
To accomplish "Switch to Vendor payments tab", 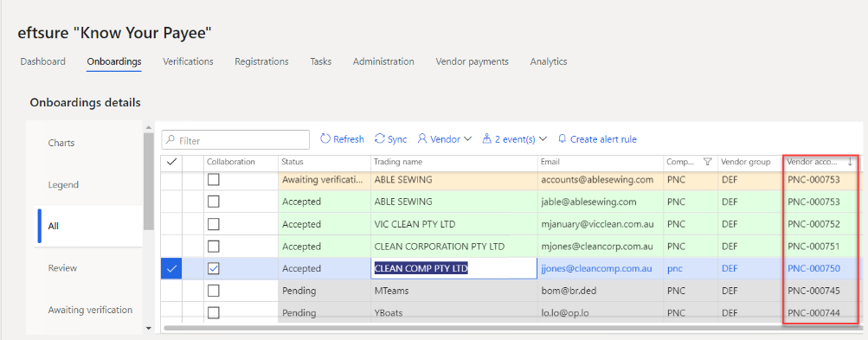I will (472, 61).
